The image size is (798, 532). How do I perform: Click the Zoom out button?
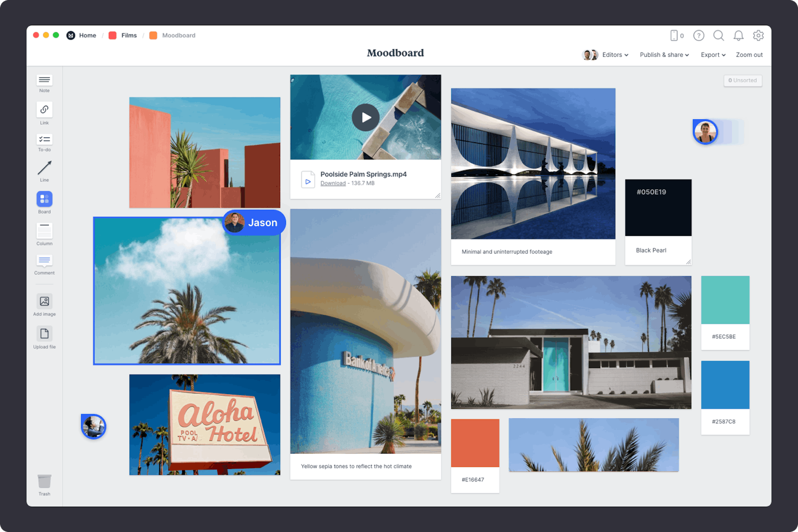point(749,55)
